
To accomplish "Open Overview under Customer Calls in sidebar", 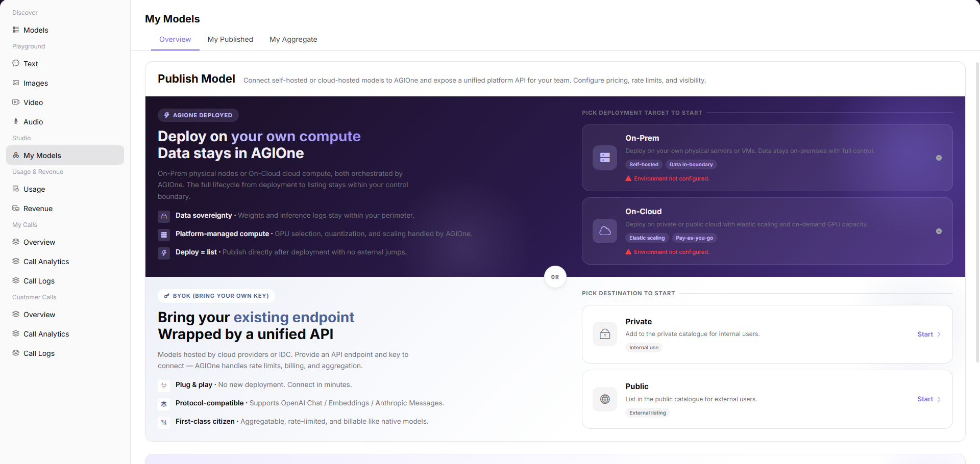I will click(65, 315).
